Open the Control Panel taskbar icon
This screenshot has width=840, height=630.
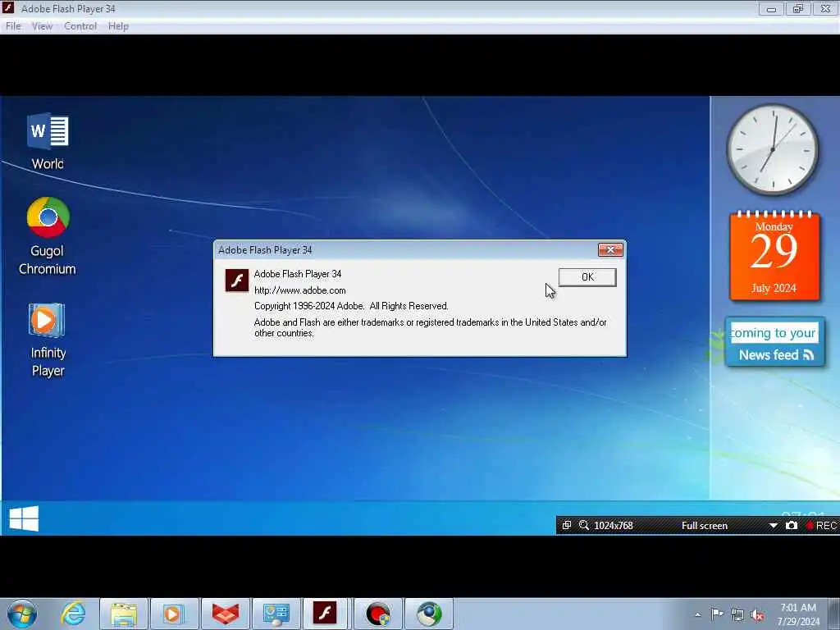point(276,614)
